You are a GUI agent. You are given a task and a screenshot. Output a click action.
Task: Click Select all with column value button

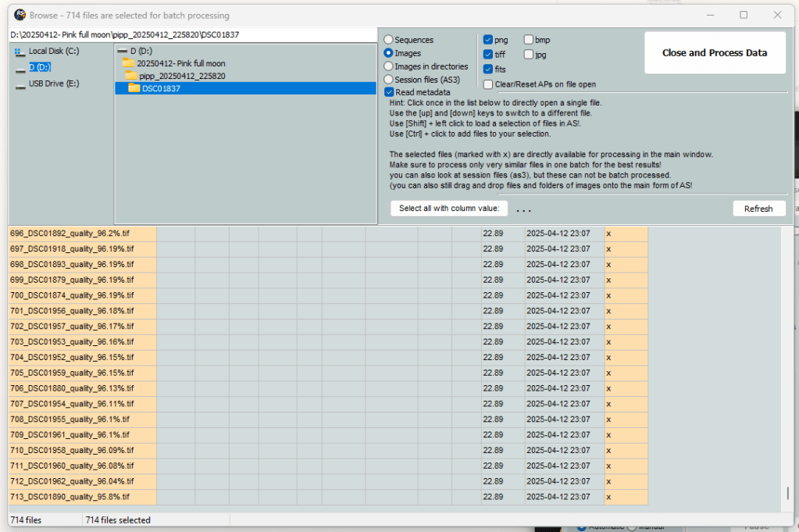pyautogui.click(x=449, y=209)
